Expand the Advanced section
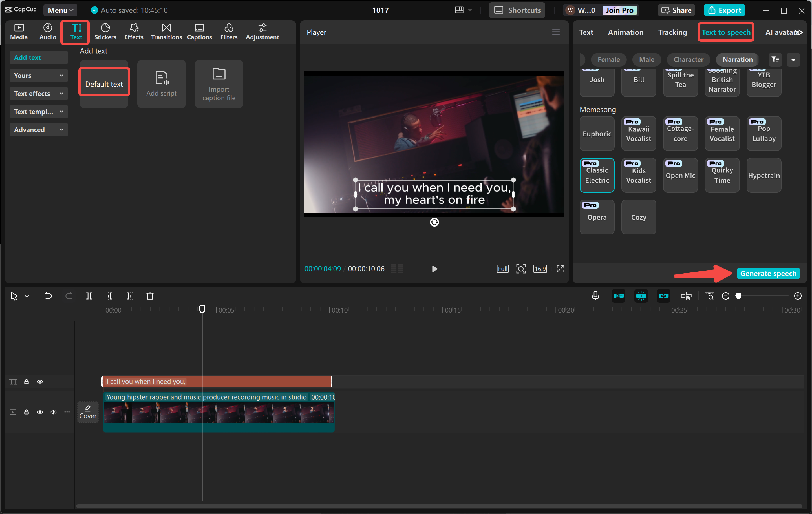Image resolution: width=812 pixels, height=514 pixels. [x=38, y=129]
